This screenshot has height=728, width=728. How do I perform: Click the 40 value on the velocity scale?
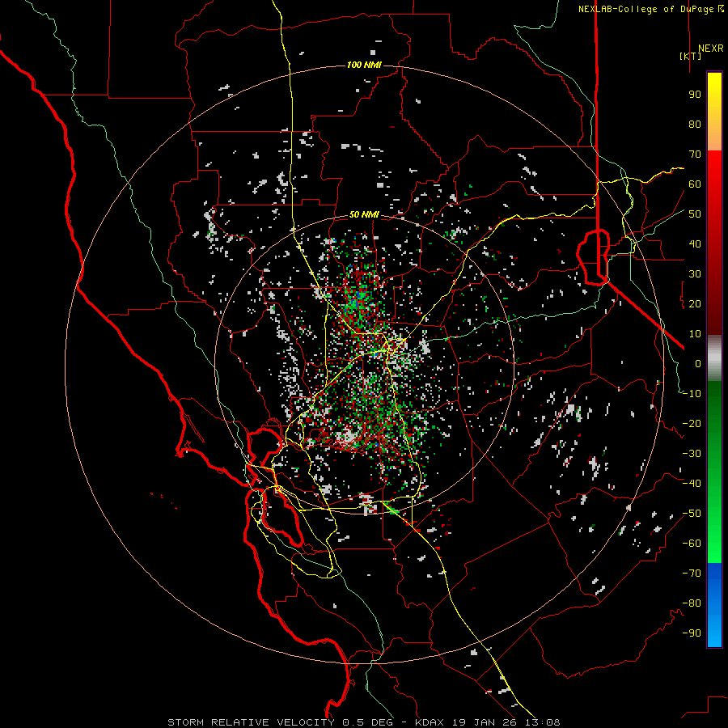695,243
